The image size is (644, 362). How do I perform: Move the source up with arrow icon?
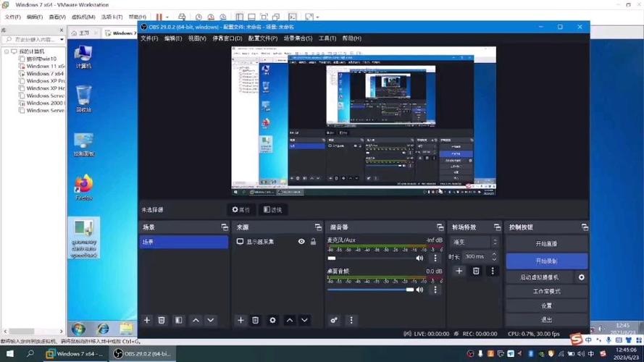[x=290, y=320]
